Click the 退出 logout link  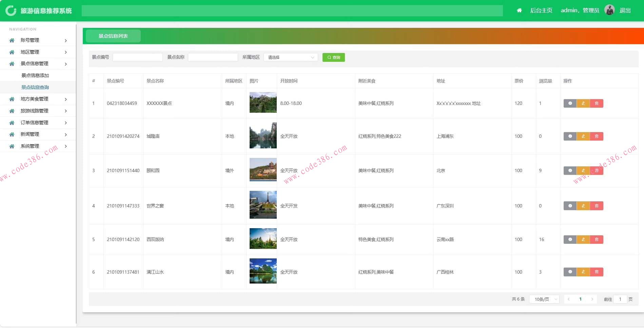(625, 11)
